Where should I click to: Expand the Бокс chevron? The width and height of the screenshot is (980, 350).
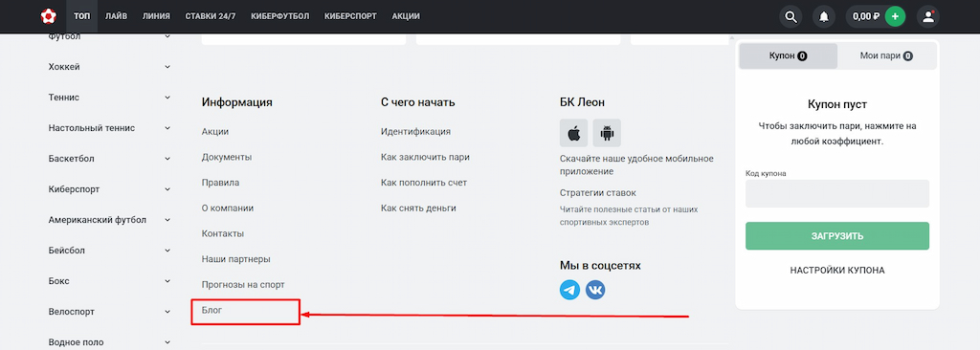(167, 281)
